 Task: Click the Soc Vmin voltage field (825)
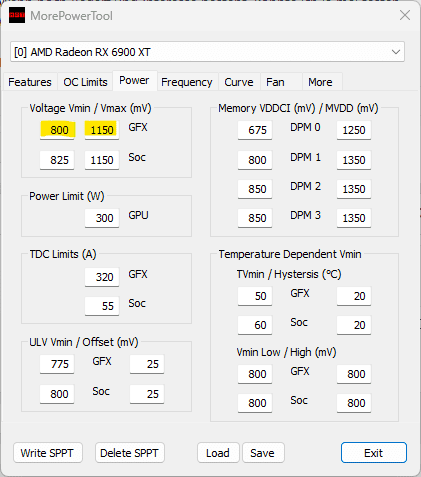tap(57, 160)
